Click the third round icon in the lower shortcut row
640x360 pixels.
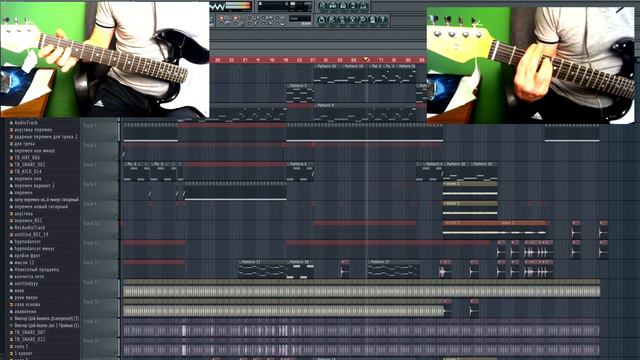click(x=341, y=20)
